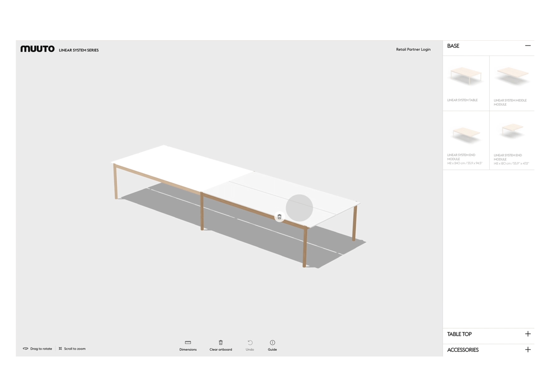Image resolution: width=549 pixels, height=392 pixels.
Task: Select the Linear System Middle Module thumbnail
Action: point(512,83)
